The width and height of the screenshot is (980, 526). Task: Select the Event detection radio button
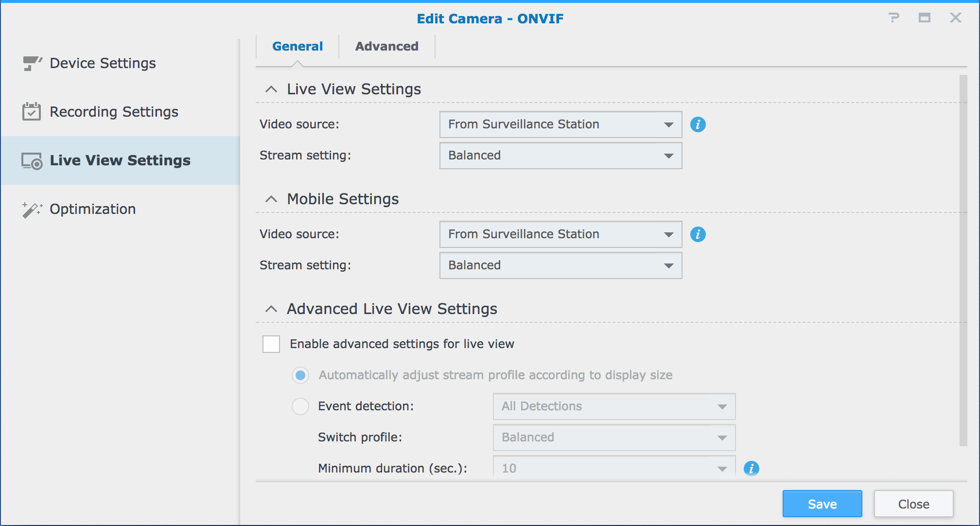[x=300, y=406]
